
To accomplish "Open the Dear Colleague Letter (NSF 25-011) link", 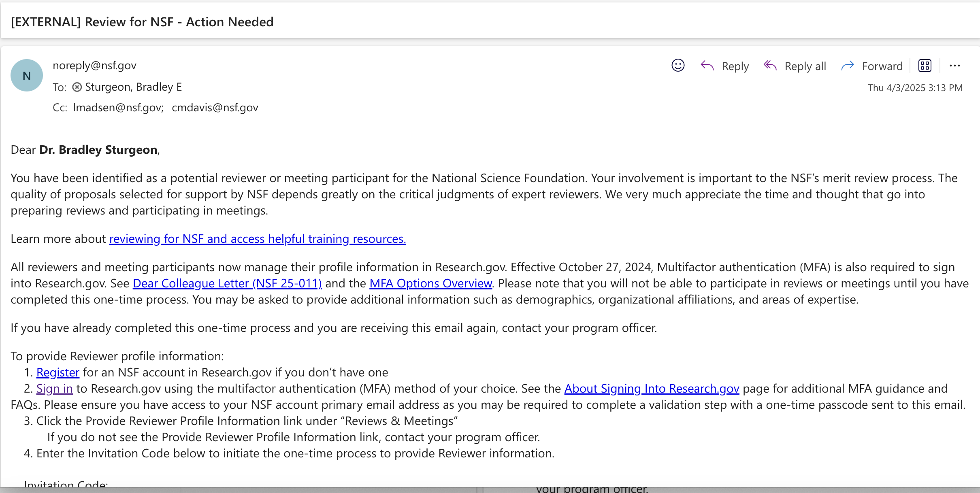I will pyautogui.click(x=227, y=283).
